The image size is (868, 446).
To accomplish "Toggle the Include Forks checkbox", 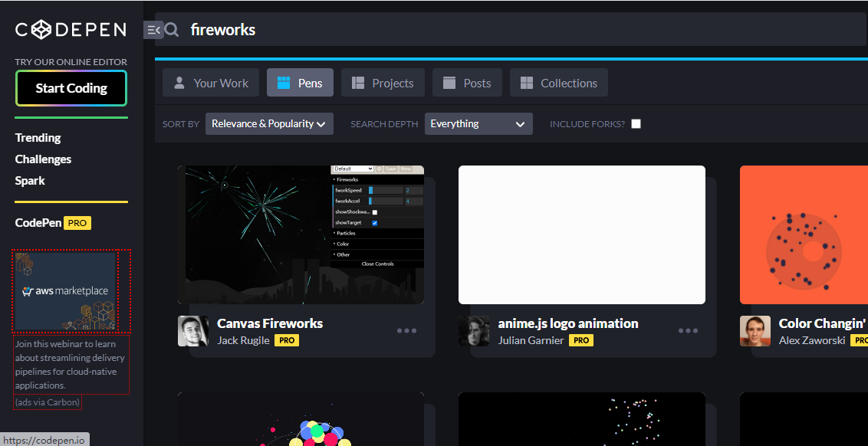I will tap(636, 124).
